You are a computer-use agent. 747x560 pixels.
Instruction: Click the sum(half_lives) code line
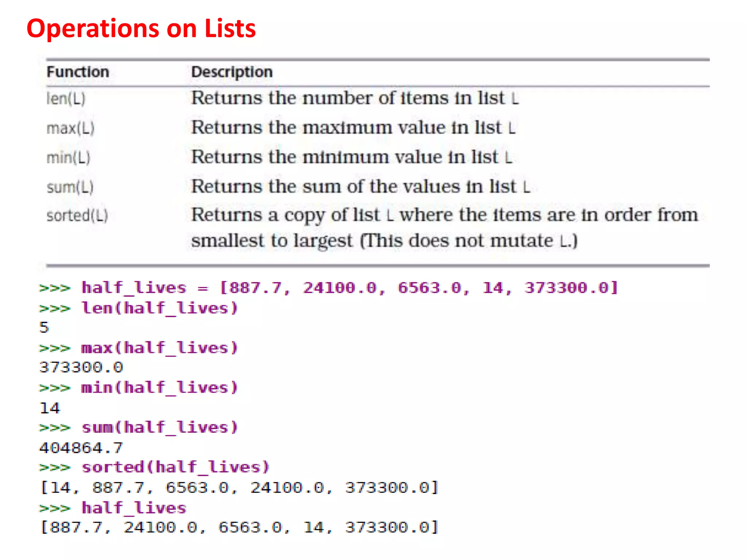point(139,427)
